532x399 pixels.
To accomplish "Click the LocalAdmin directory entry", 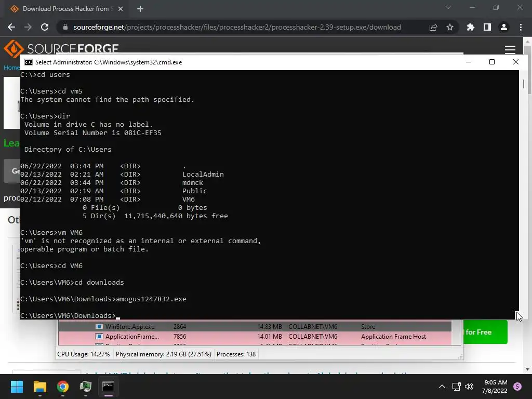I will pyautogui.click(x=203, y=175).
